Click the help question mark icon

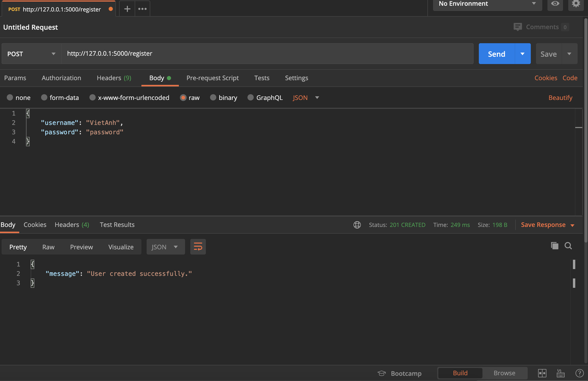pos(579,373)
